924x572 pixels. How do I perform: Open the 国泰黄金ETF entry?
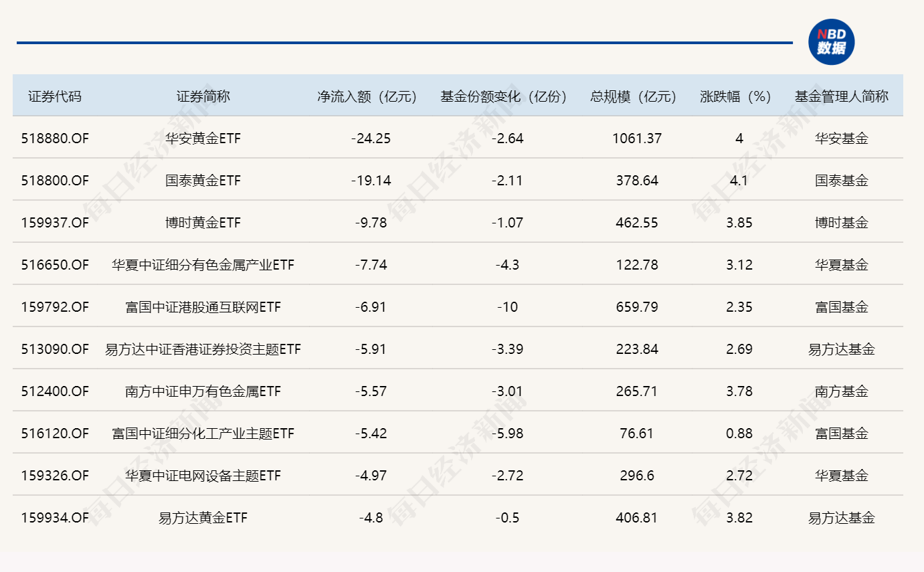pyautogui.click(x=203, y=181)
